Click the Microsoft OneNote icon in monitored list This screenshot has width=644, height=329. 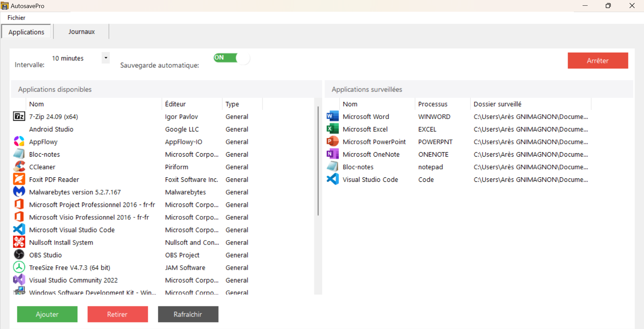[x=333, y=154]
